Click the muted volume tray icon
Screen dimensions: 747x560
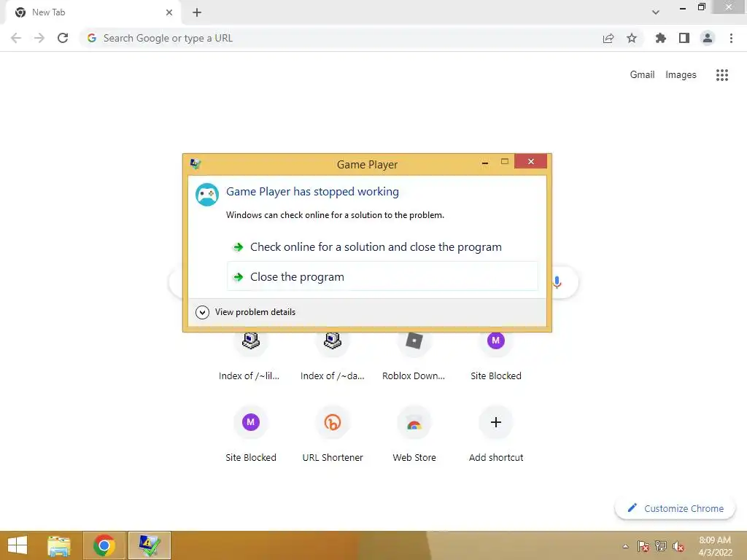click(x=678, y=546)
